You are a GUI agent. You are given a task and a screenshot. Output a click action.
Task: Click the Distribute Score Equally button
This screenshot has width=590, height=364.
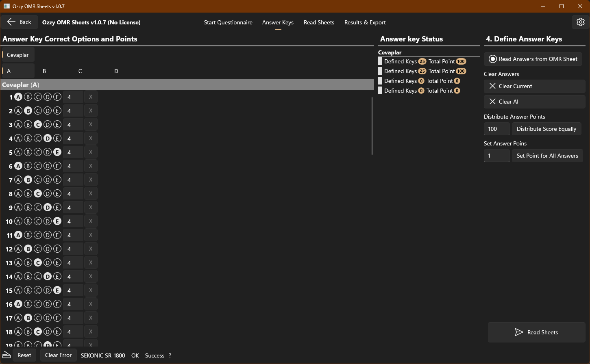(x=546, y=129)
